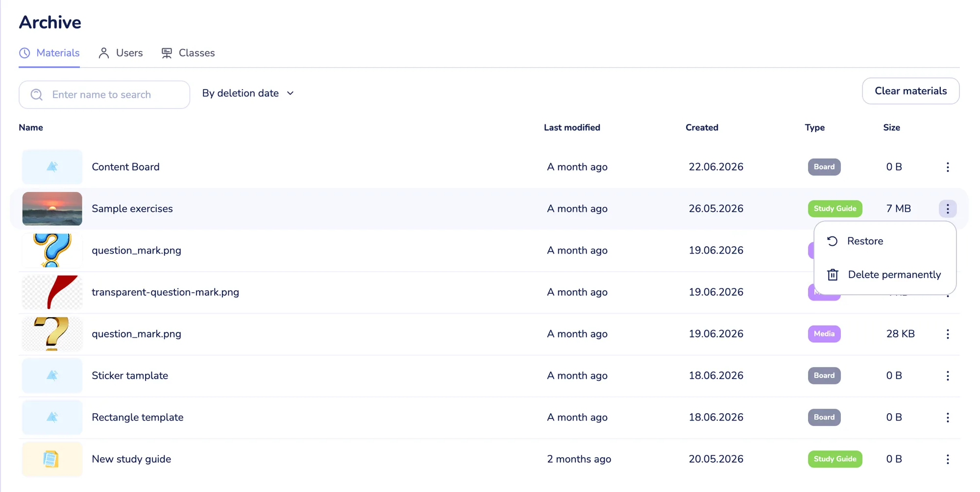Select Restore from the context menu
The image size is (980, 492).
(x=885, y=241)
